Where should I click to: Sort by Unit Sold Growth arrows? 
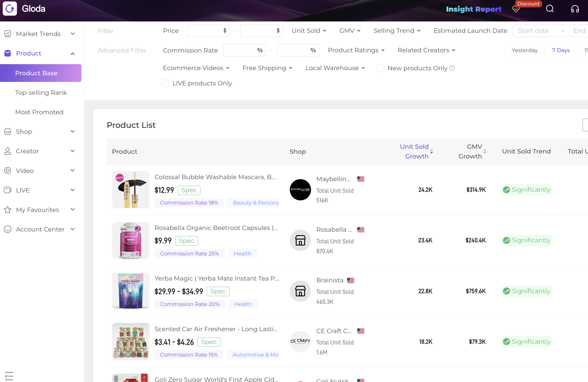point(431,151)
